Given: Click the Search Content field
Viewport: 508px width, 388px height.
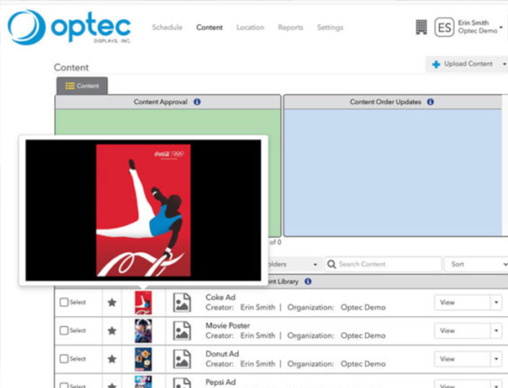Looking at the screenshot, I should tap(383, 264).
